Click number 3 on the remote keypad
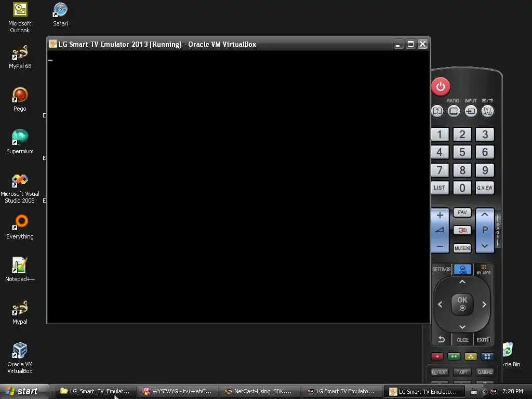The height and width of the screenshot is (399, 532). click(x=485, y=135)
